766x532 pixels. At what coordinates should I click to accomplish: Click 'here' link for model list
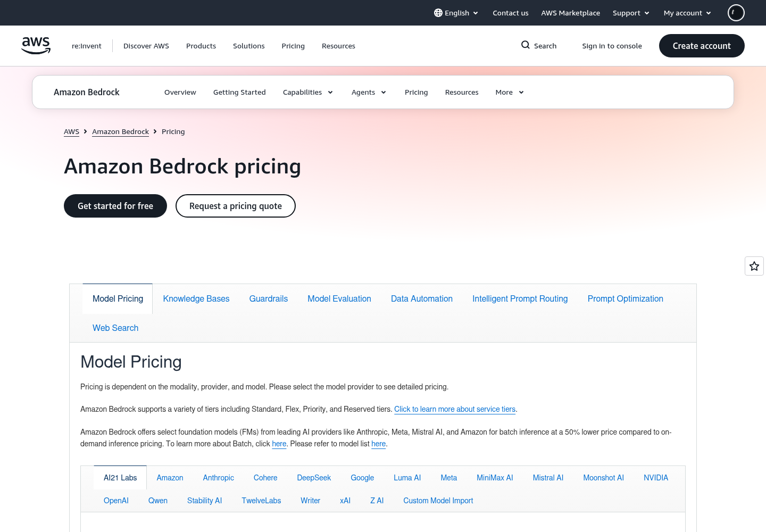(379, 444)
